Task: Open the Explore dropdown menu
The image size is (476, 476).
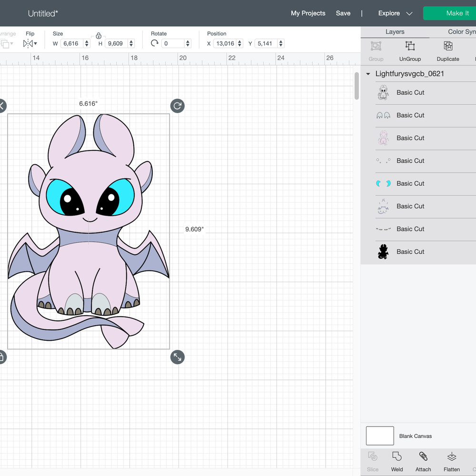Action: [x=395, y=13]
